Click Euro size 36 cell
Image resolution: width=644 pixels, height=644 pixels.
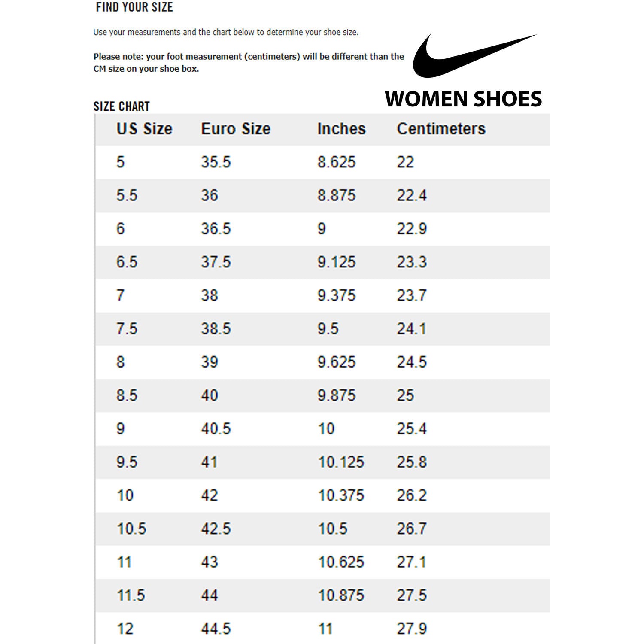click(x=210, y=195)
